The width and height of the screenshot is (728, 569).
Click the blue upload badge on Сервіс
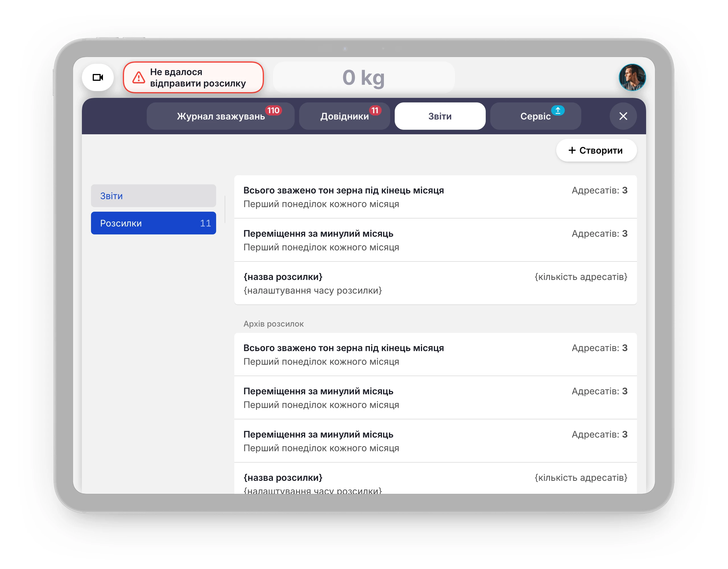[558, 110]
